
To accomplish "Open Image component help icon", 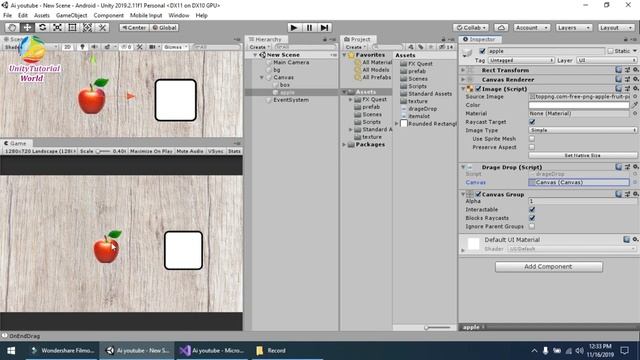I will [618, 89].
